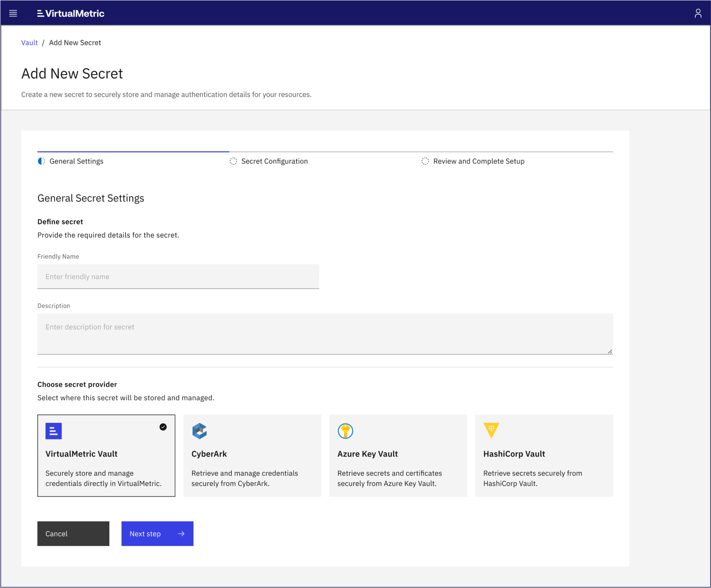Viewport: 711px width, 588px height.
Task: Click 'Create a new secret to securely store' subtitle
Action: 166,94
